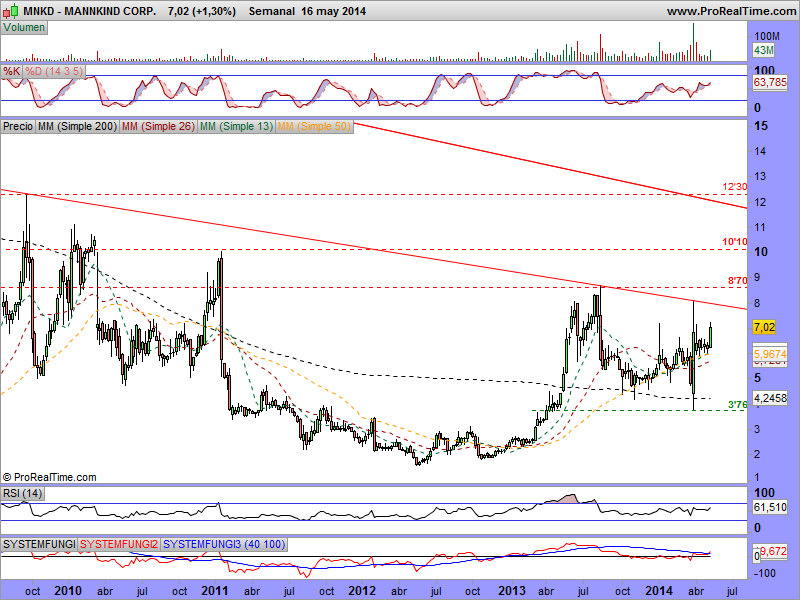The width and height of the screenshot is (800, 600).
Task: Click the candlestick icon beside MNKD title
Action: coord(11,10)
